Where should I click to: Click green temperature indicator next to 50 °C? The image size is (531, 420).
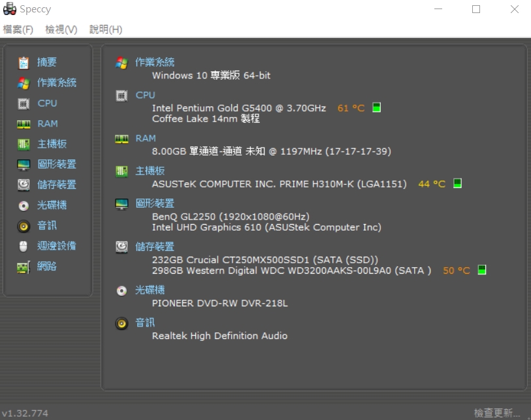482,270
